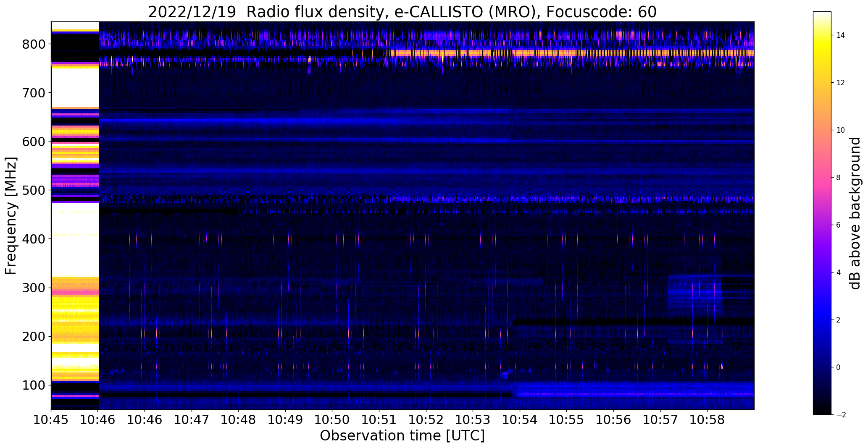Click the 600 frequency tick label
The image size is (868, 448).
tap(34, 141)
